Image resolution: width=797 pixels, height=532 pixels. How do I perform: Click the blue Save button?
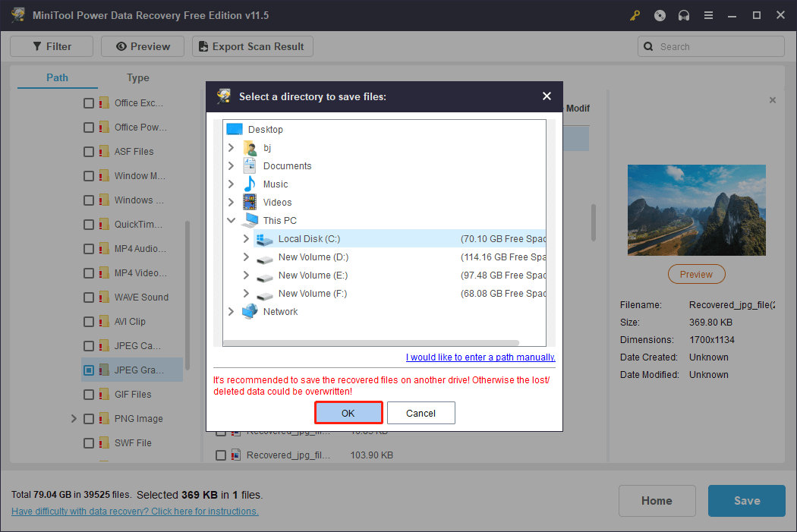[x=747, y=500]
